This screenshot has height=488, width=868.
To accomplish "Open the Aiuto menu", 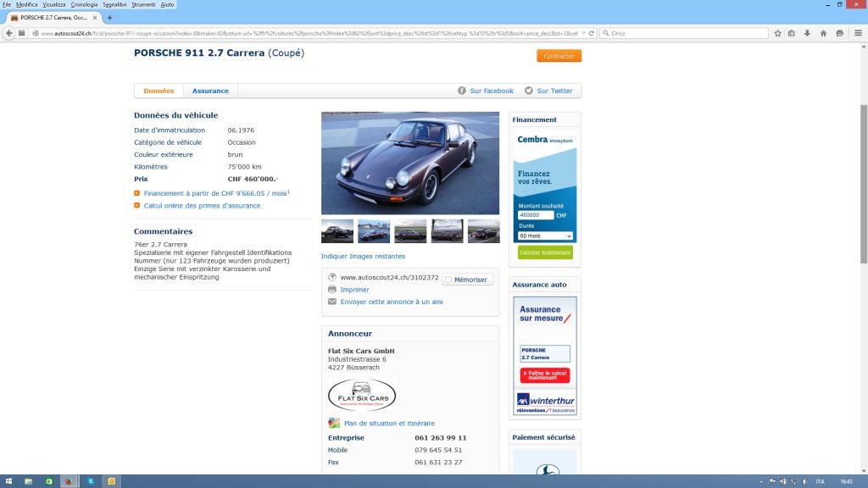I will pyautogui.click(x=167, y=4).
